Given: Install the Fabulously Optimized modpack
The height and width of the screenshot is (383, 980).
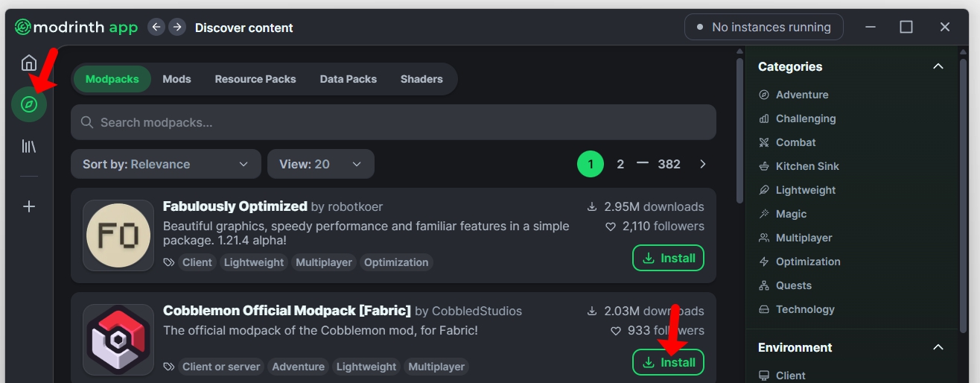Looking at the screenshot, I should pos(668,258).
